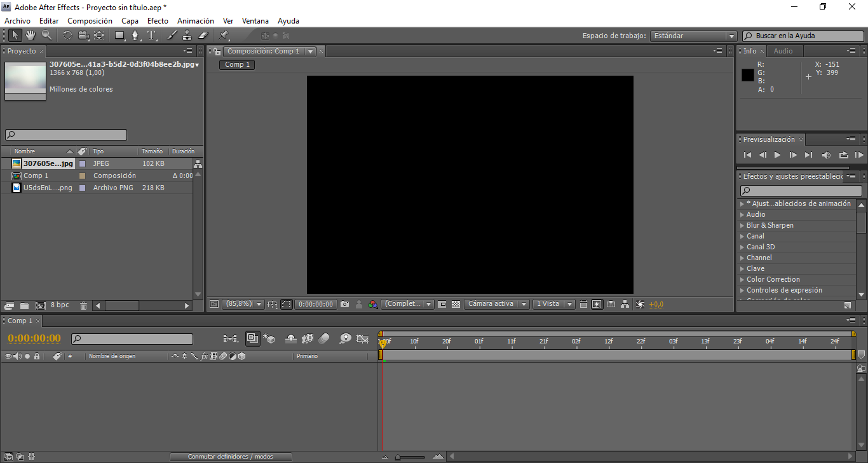Open the Estándar workspace dropdown
The height and width of the screenshot is (463, 868).
[x=693, y=36]
